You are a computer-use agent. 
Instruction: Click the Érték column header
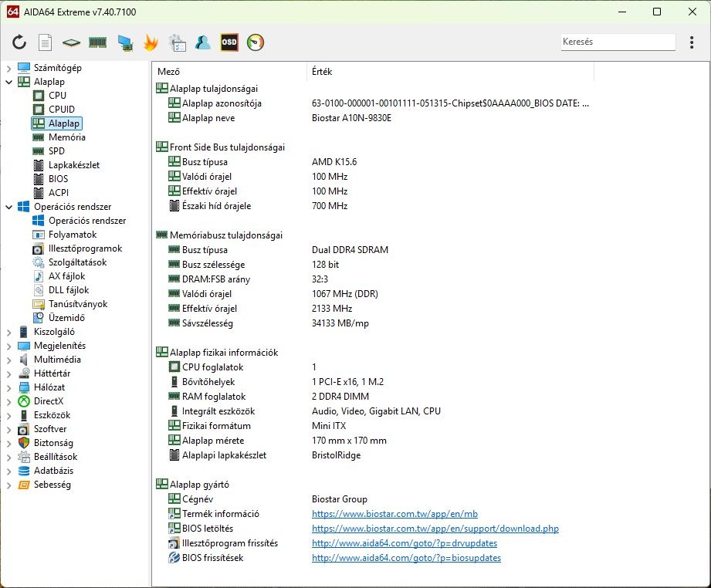click(450, 72)
